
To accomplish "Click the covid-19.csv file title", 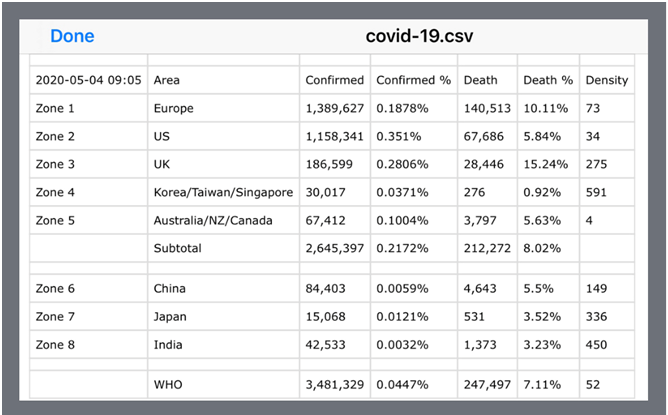I will click(x=420, y=36).
